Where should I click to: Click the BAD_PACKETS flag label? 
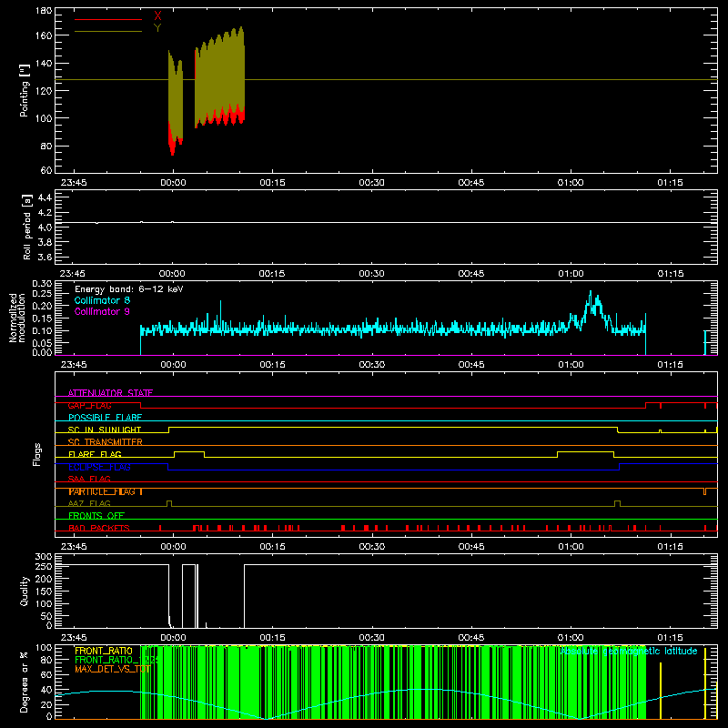pos(99,528)
